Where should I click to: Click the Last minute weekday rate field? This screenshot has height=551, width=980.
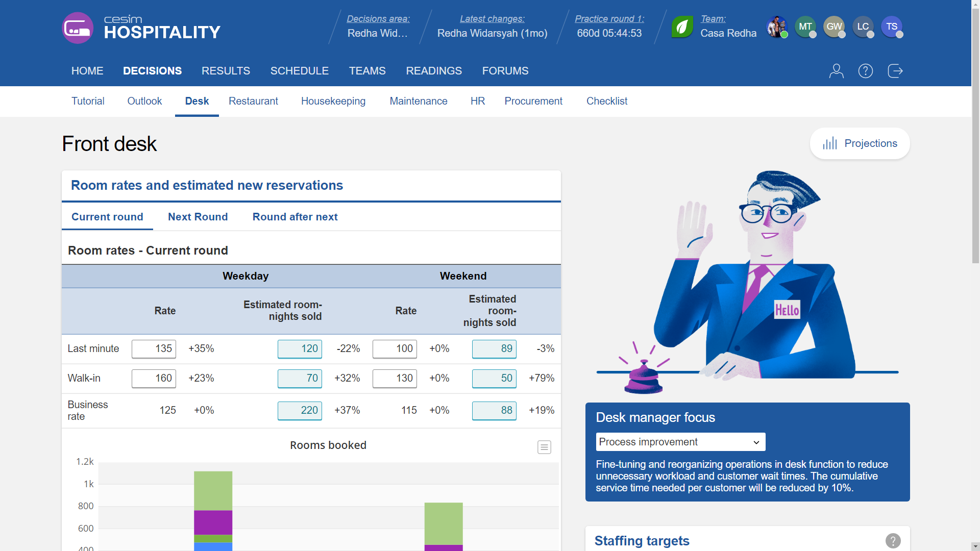[x=154, y=349]
